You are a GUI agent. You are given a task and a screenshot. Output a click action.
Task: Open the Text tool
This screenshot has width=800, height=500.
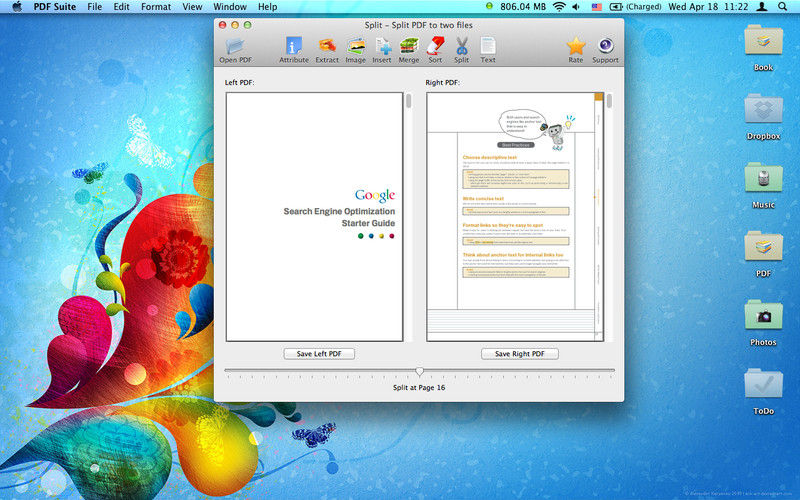coord(488,50)
